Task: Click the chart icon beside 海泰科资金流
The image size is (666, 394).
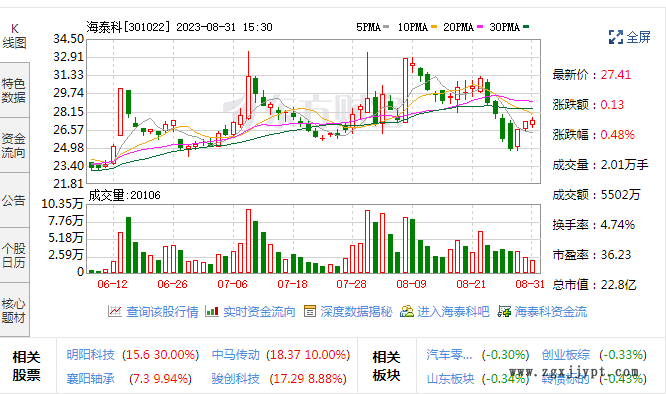Action: tap(504, 311)
